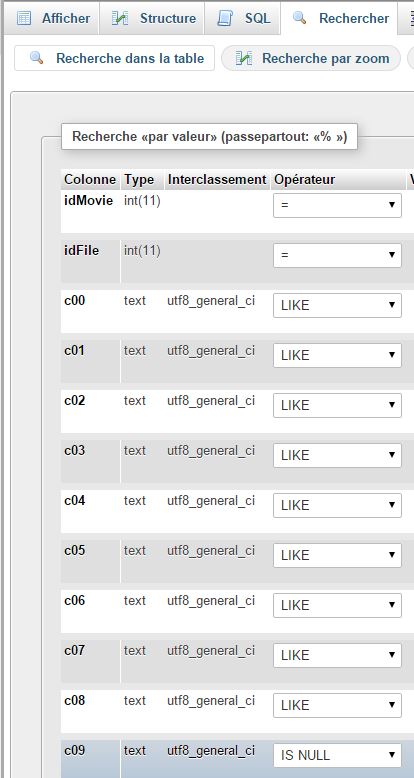Click the Recherche par zoom icon
Screen dimensions: 414x778
tap(244, 58)
